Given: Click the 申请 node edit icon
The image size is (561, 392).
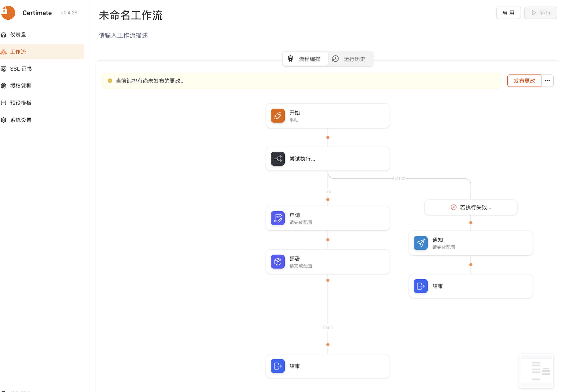Looking at the screenshot, I should pos(278,218).
